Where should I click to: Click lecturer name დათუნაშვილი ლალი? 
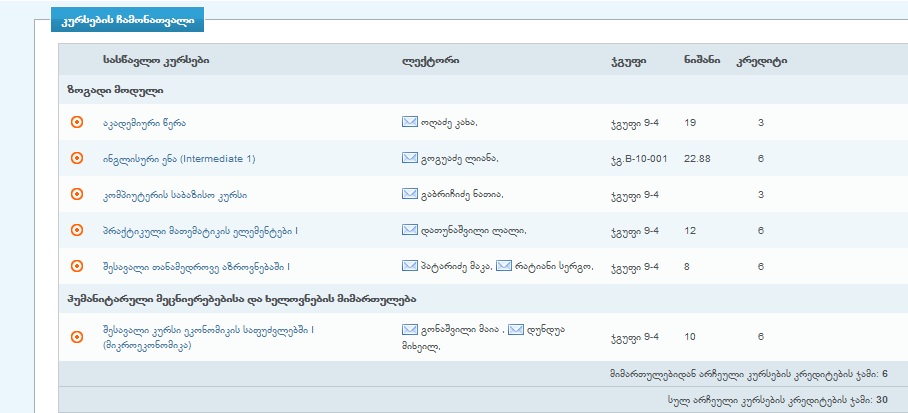click(474, 231)
